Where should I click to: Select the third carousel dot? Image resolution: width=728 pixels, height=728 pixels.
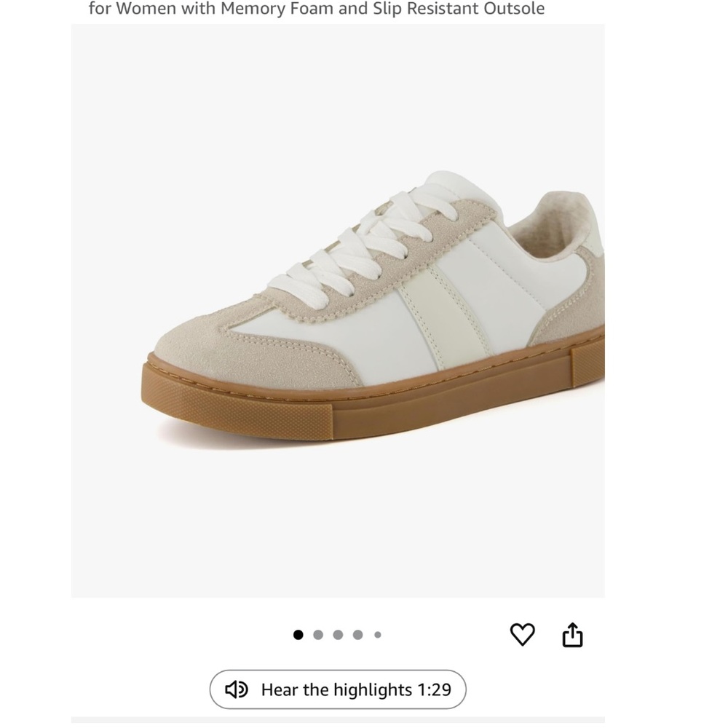(338, 633)
